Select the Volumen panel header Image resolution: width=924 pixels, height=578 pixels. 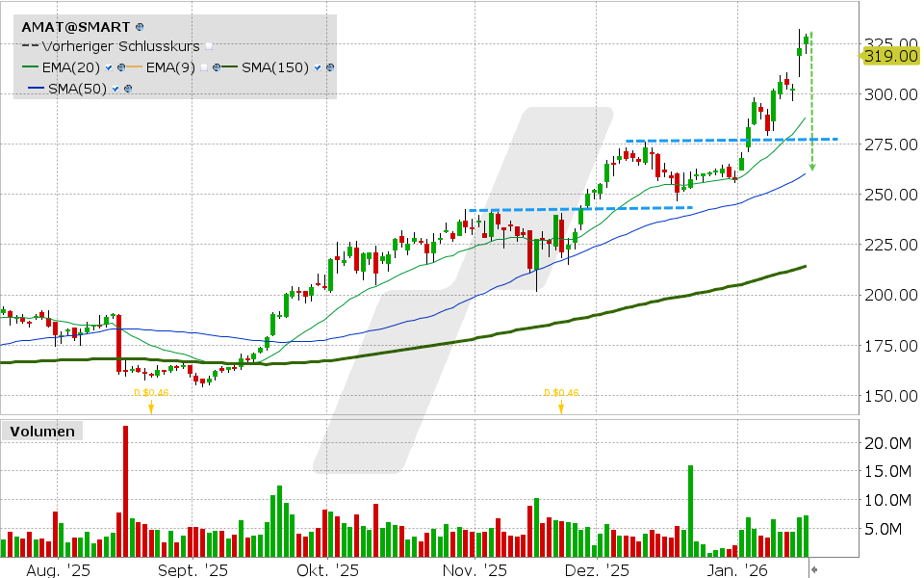[41, 432]
